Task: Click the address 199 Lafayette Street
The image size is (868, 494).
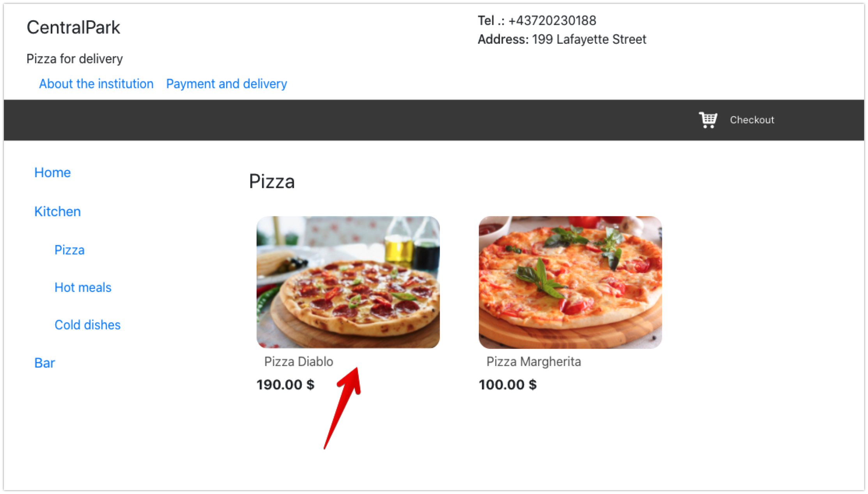Action: [x=589, y=39]
